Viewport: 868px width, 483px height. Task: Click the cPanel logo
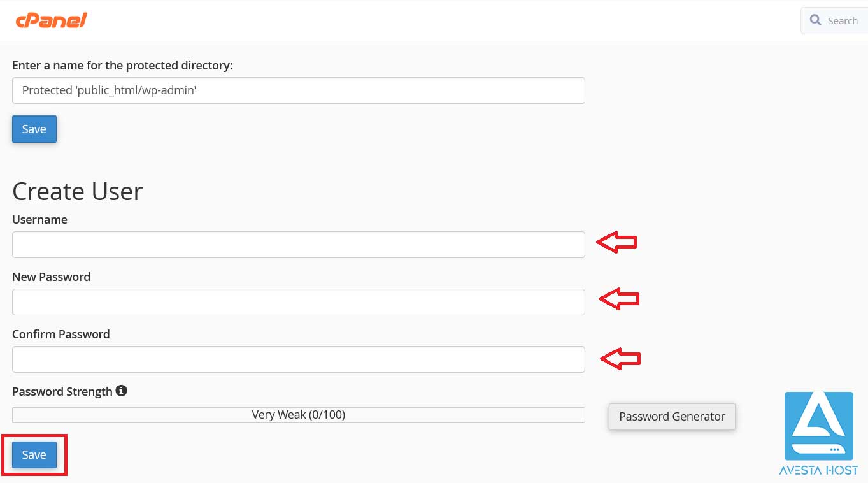coord(51,20)
